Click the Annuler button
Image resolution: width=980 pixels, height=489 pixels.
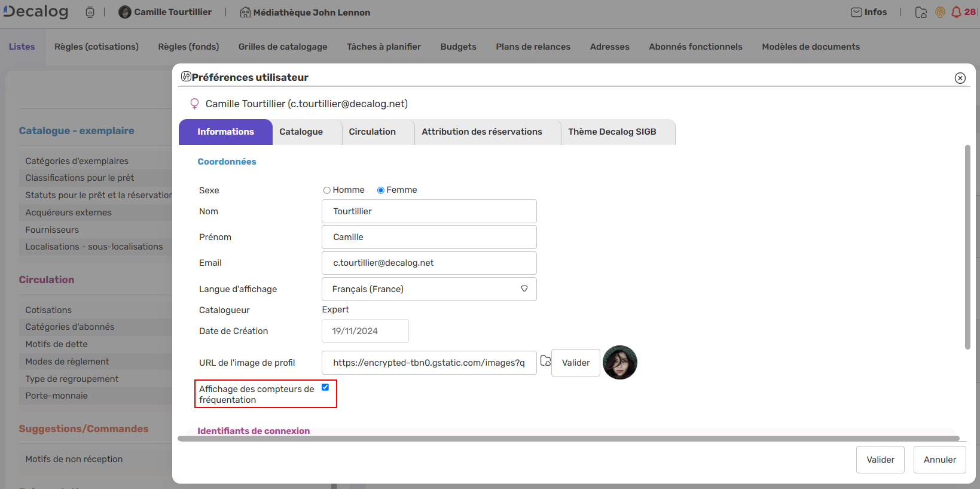(939, 460)
